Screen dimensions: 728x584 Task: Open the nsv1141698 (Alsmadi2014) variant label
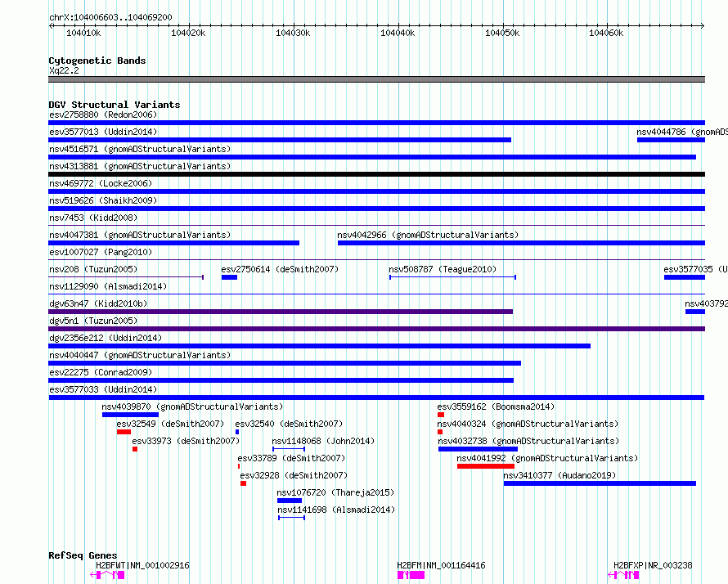coord(336,510)
